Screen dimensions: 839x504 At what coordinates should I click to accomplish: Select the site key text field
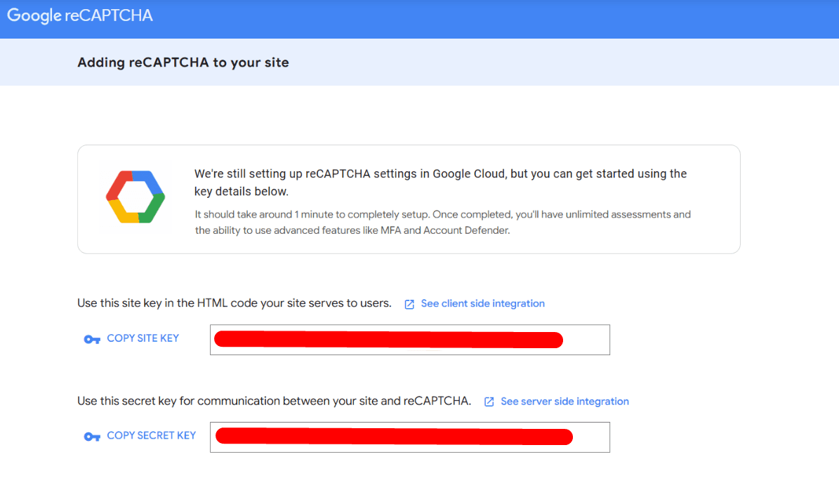[409, 340]
